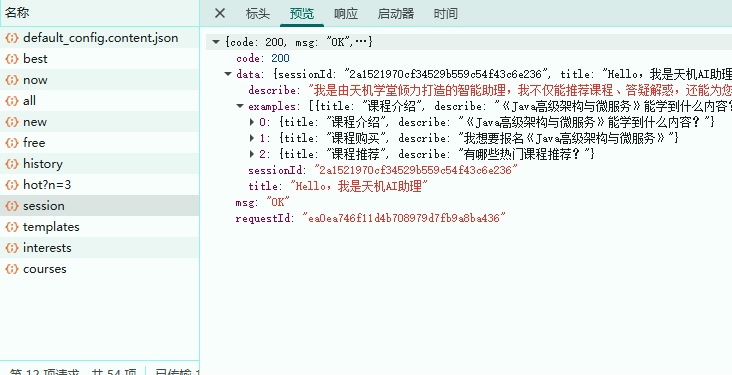Screen dimensions: 732x375
Task: Click JSON icon beside hot?n=3
Action: (12, 185)
